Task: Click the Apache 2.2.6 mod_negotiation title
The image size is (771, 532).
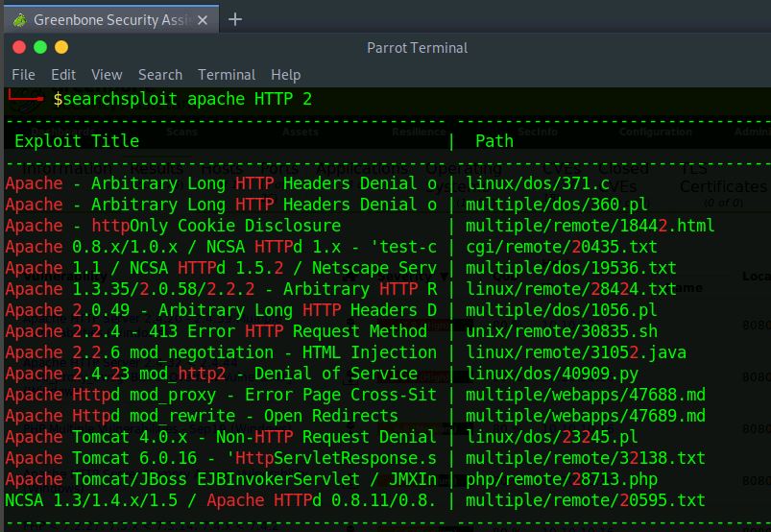Action: [x=221, y=352]
